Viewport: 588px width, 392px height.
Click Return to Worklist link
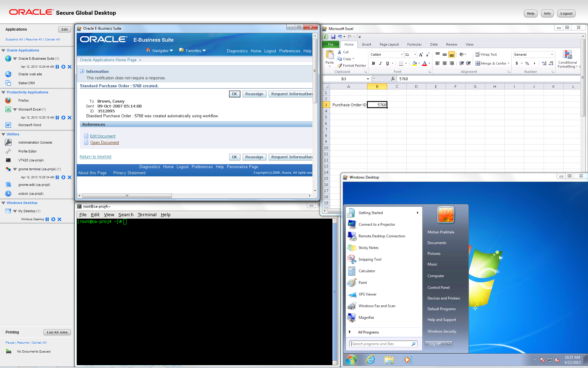96,156
